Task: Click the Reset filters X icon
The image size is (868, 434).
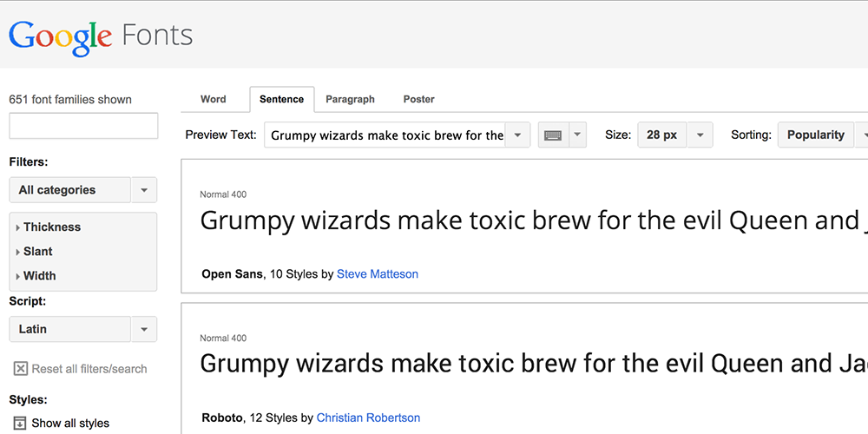Action: [21, 369]
